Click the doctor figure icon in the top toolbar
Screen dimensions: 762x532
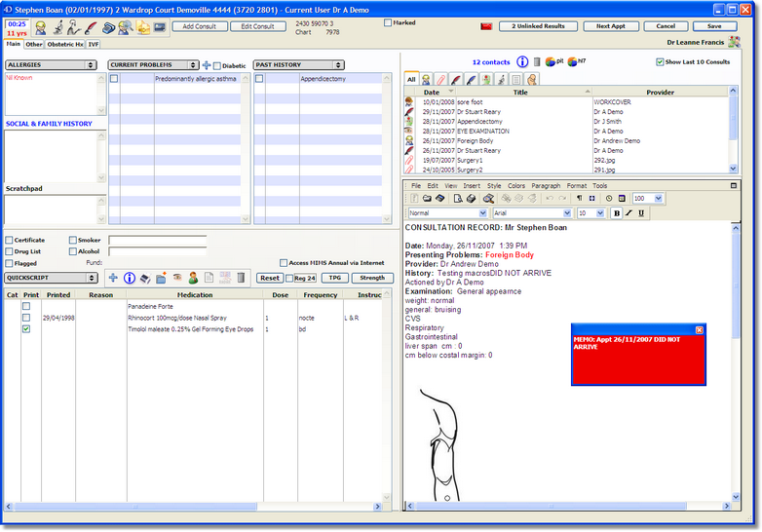point(41,27)
